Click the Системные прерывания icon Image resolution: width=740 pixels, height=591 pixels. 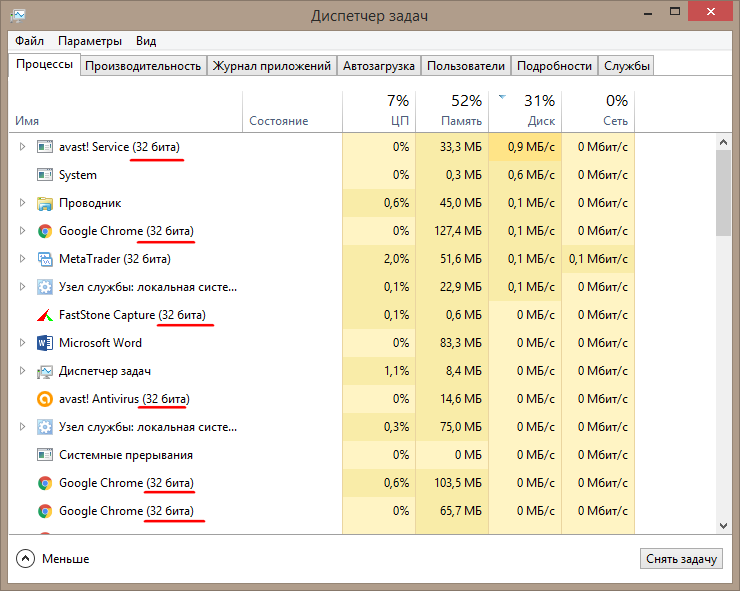point(45,455)
